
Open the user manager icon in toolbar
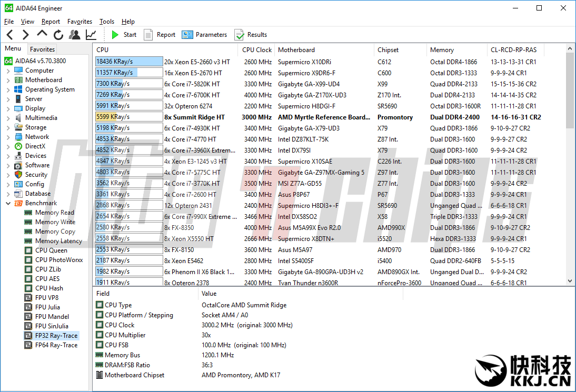75,35
